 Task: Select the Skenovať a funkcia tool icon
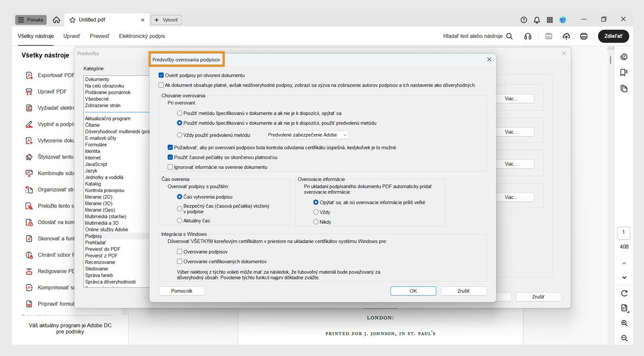[x=29, y=238]
